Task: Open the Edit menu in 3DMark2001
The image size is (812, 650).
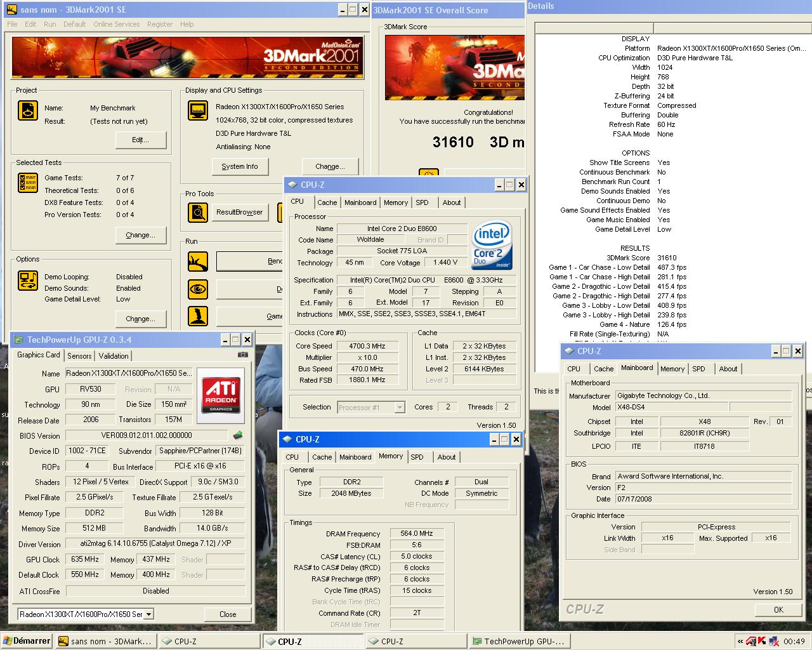Action: (30, 24)
